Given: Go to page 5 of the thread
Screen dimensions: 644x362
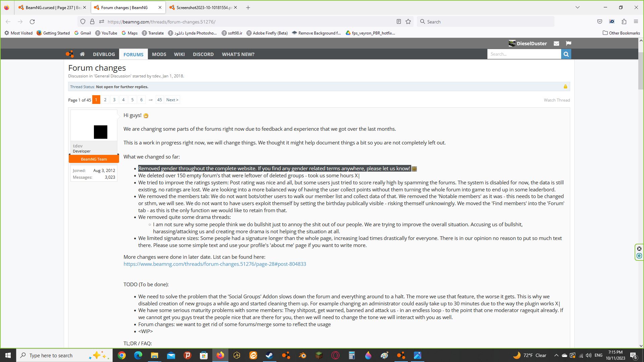Looking at the screenshot, I should 132,100.
